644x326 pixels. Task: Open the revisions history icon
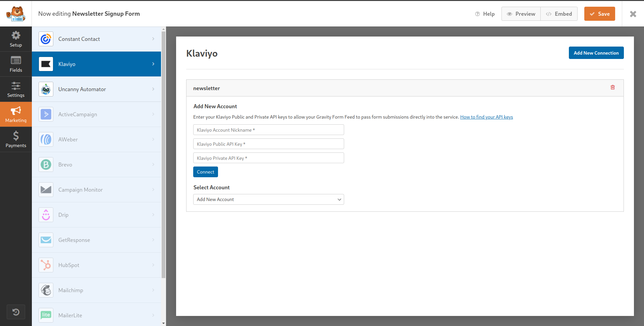[x=16, y=312]
